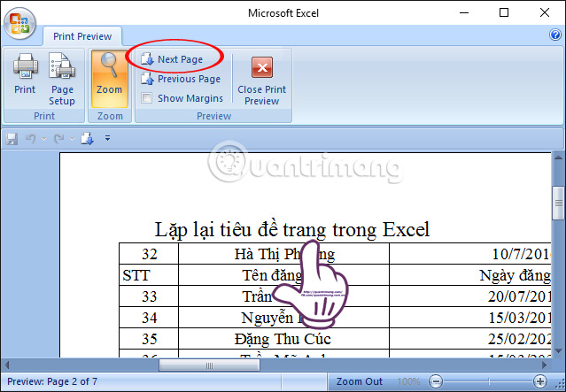Click Zoom Out label in status bar

[x=359, y=381]
